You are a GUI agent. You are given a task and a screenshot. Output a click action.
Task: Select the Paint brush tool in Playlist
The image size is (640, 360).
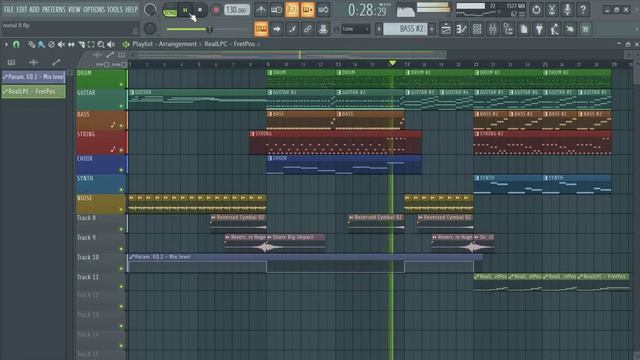(41, 44)
